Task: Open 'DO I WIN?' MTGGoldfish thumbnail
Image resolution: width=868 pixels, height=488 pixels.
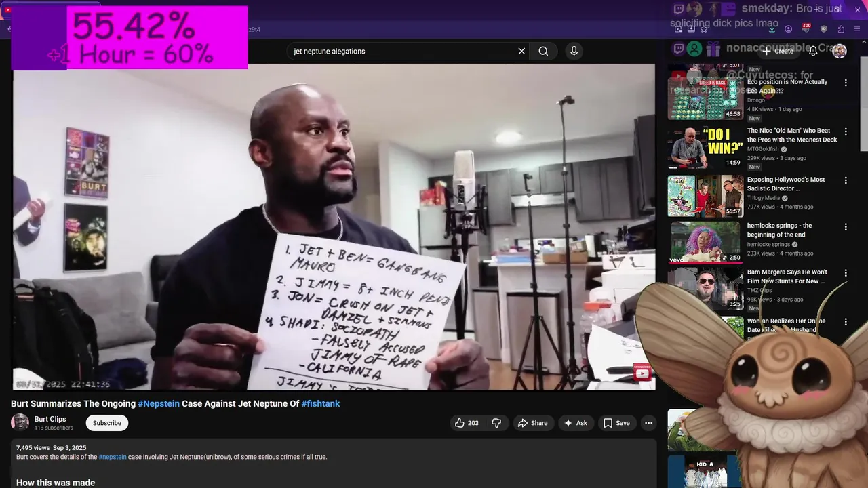Action: tap(705, 147)
